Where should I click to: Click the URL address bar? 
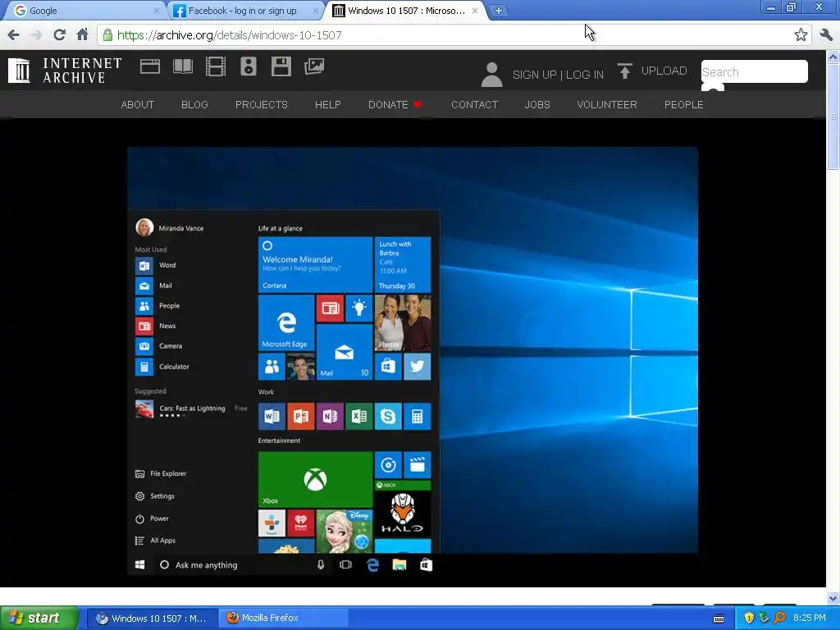[x=453, y=35]
